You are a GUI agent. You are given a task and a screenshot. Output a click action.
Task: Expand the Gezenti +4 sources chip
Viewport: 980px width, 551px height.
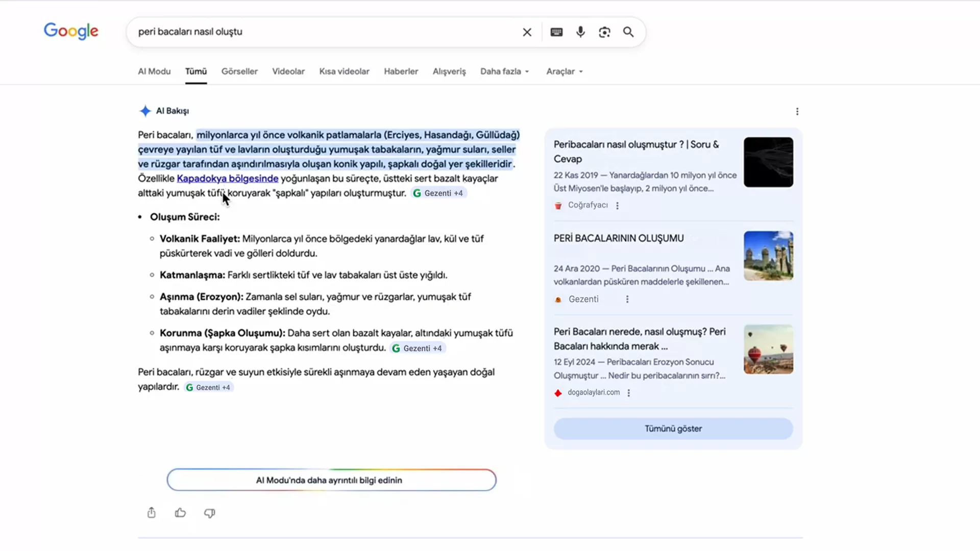coord(438,193)
